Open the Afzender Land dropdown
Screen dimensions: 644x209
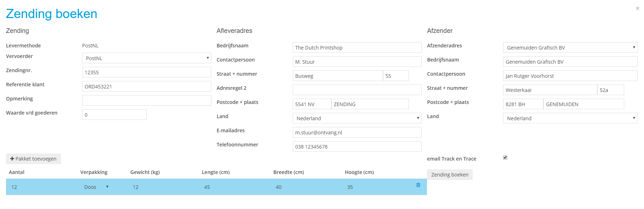click(570, 118)
